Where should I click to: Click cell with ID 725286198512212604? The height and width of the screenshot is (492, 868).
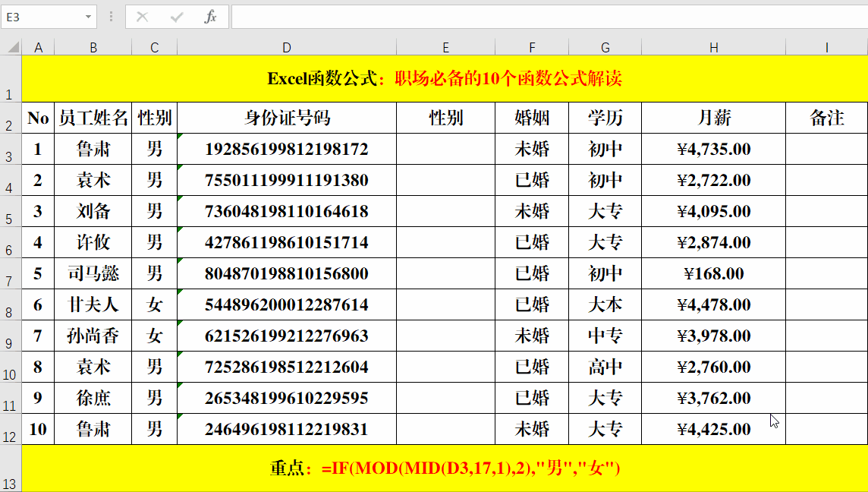click(x=287, y=367)
